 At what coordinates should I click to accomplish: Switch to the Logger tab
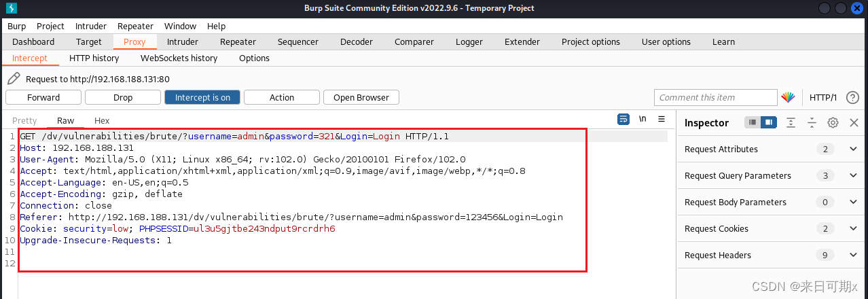click(469, 41)
